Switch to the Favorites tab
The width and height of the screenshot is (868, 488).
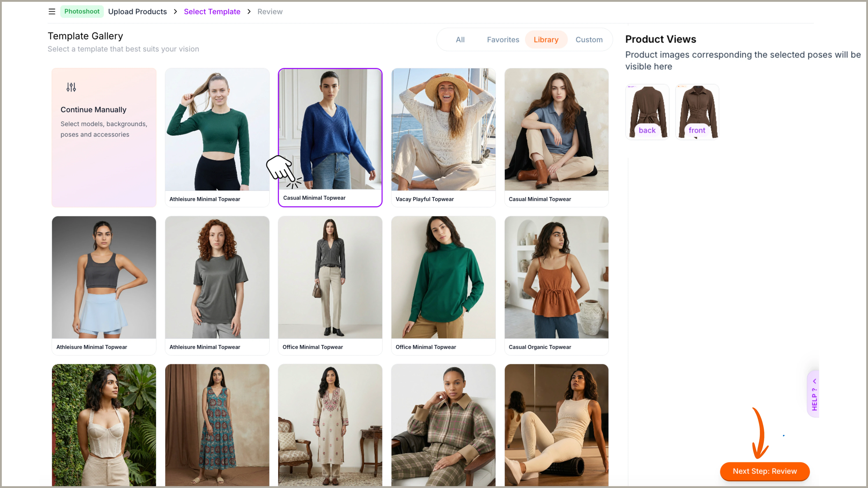coord(503,40)
